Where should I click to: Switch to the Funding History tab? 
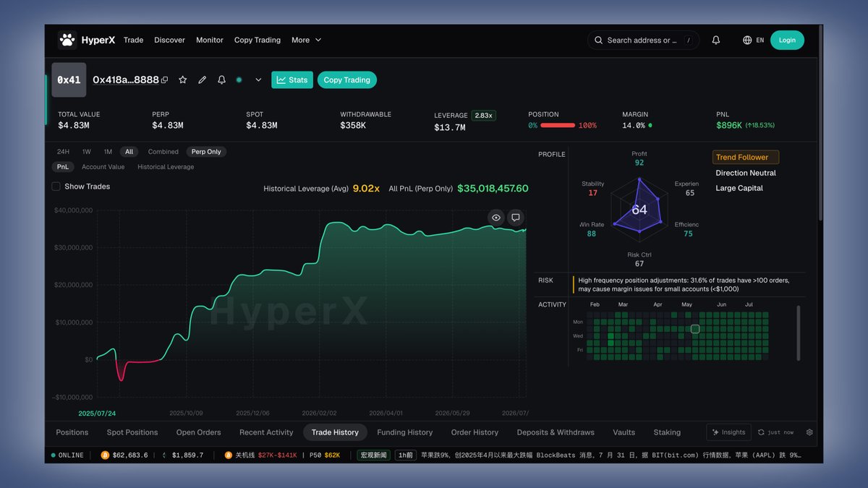click(405, 432)
